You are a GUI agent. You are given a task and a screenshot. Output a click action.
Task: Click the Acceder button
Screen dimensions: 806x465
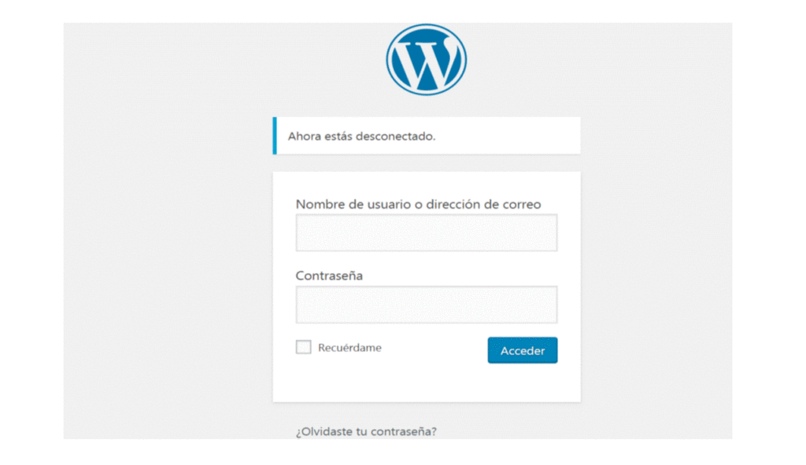[522, 350]
